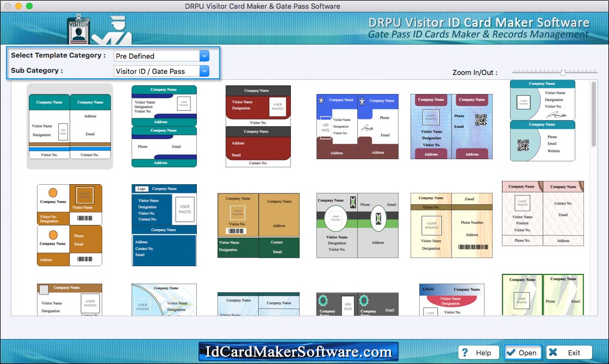Click the Open checkmark icon
The height and width of the screenshot is (364, 609).
click(512, 353)
